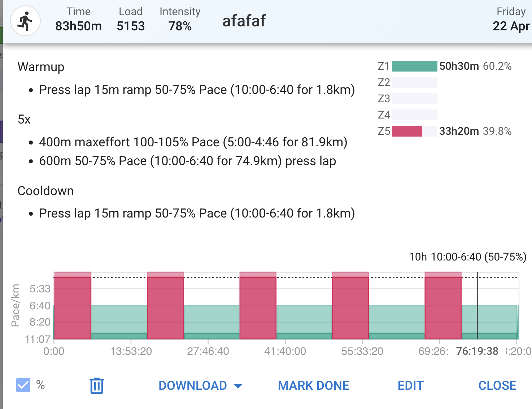532x409 pixels.
Task: Click the fifth red interval block in chart
Action: [443, 306]
